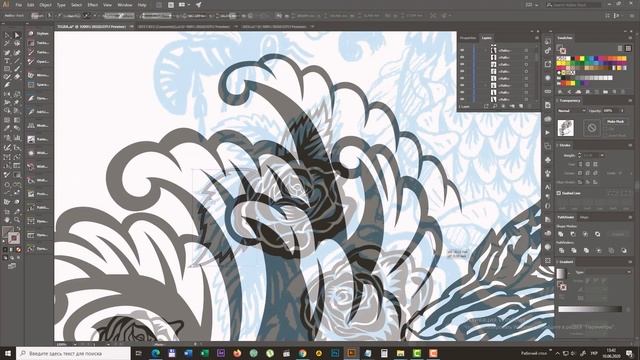Select the Zoom magnifier tool
Viewport: 640px width, 360px height.
pos(17,220)
